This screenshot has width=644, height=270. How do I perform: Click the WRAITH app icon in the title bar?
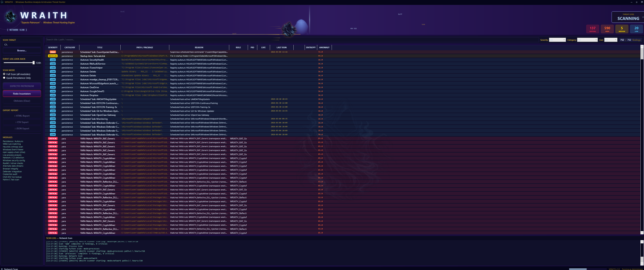click(x=2, y=2)
